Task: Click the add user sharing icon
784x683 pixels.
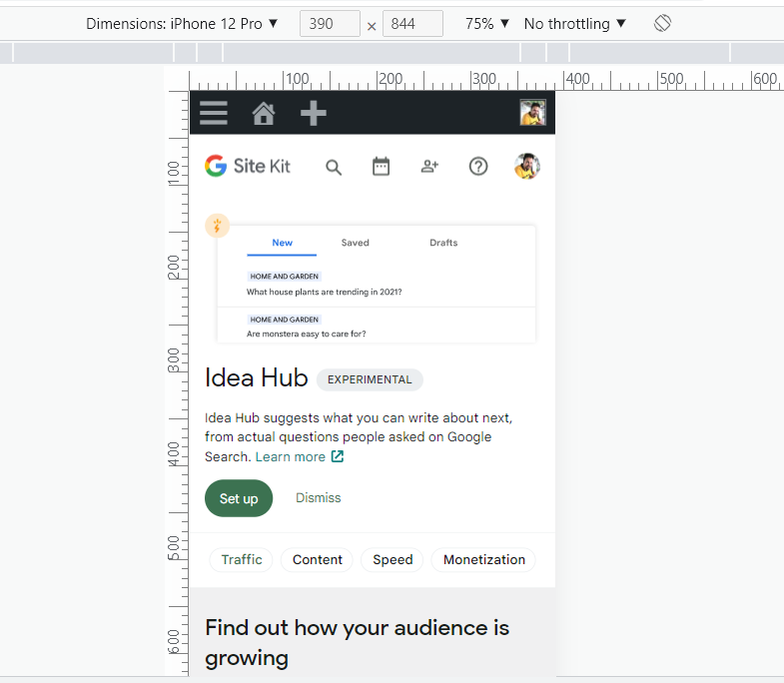Action: tap(429, 167)
